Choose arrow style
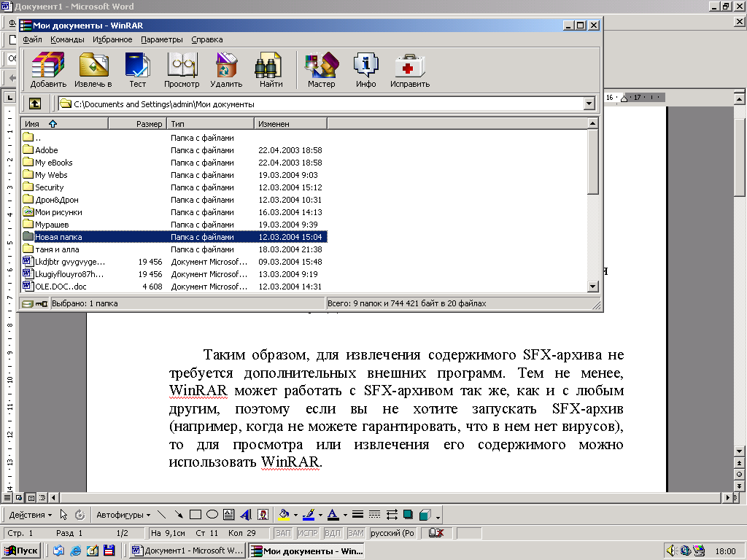 point(392,515)
